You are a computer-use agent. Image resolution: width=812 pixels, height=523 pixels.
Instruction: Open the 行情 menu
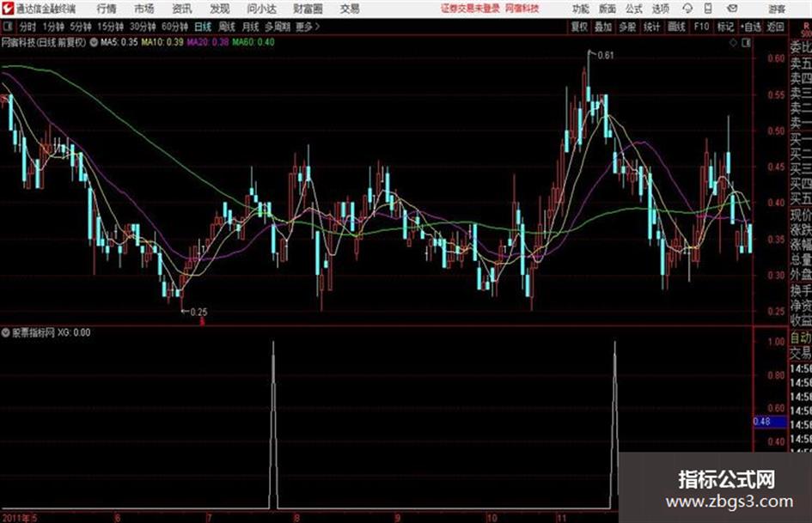click(107, 9)
